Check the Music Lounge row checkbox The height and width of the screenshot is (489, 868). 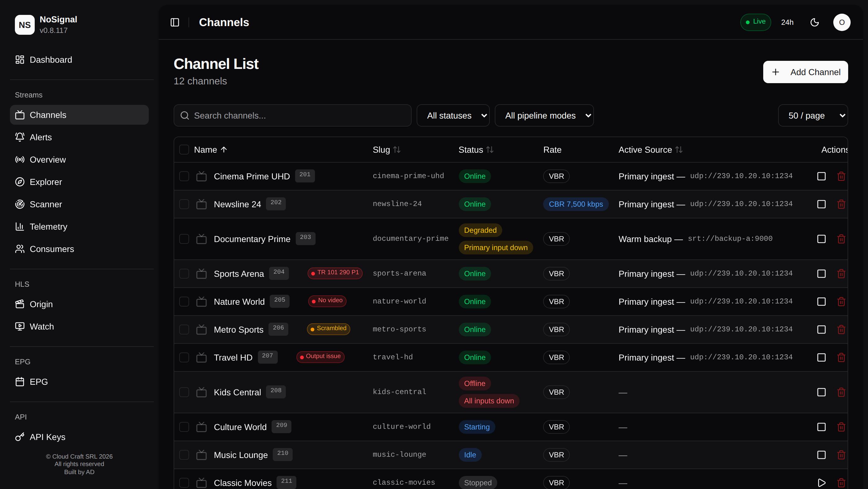click(184, 455)
